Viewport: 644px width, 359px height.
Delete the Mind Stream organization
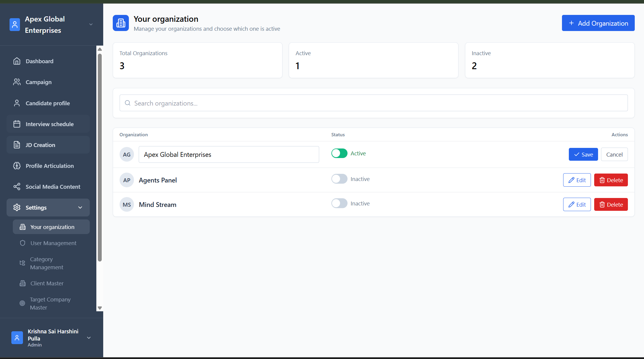(611, 205)
